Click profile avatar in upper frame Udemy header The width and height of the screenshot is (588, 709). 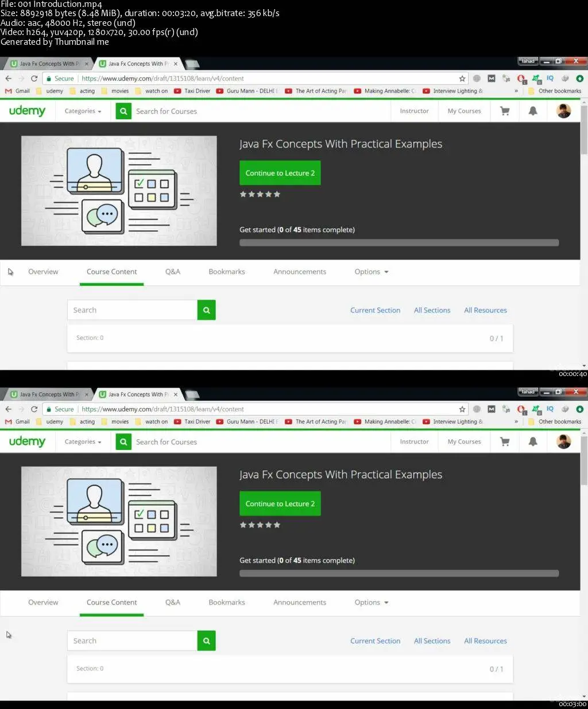[564, 111]
